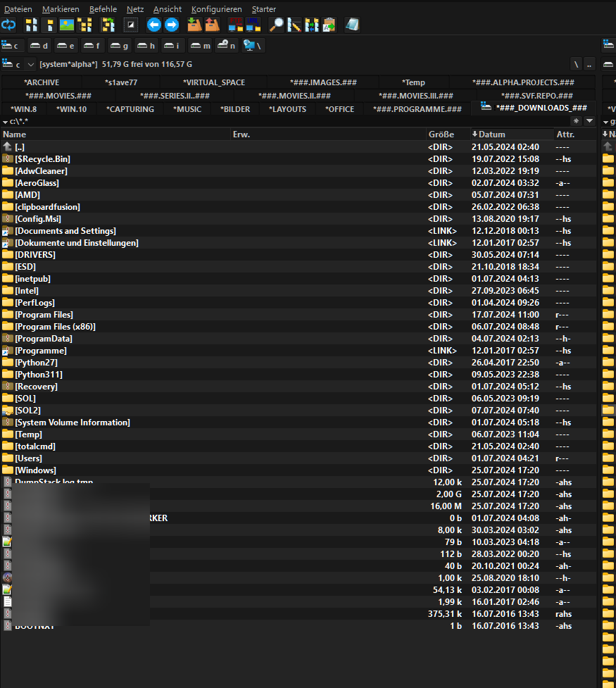The width and height of the screenshot is (616, 688).
Task: Open the synchronize directories icon
Action: [x=311, y=25]
